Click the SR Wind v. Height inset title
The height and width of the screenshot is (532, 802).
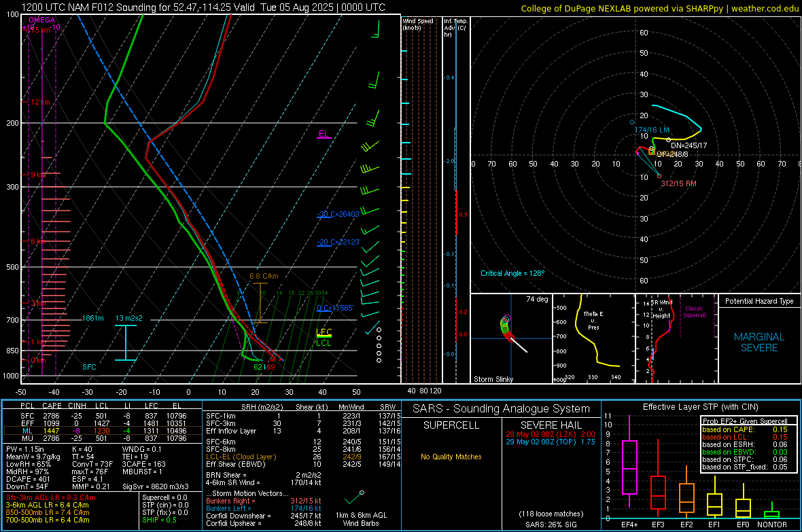[x=661, y=309]
